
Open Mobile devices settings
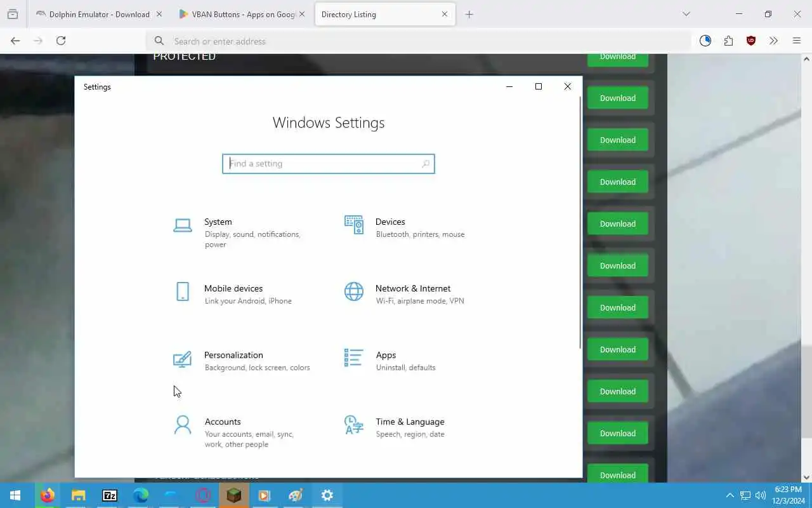(241, 294)
